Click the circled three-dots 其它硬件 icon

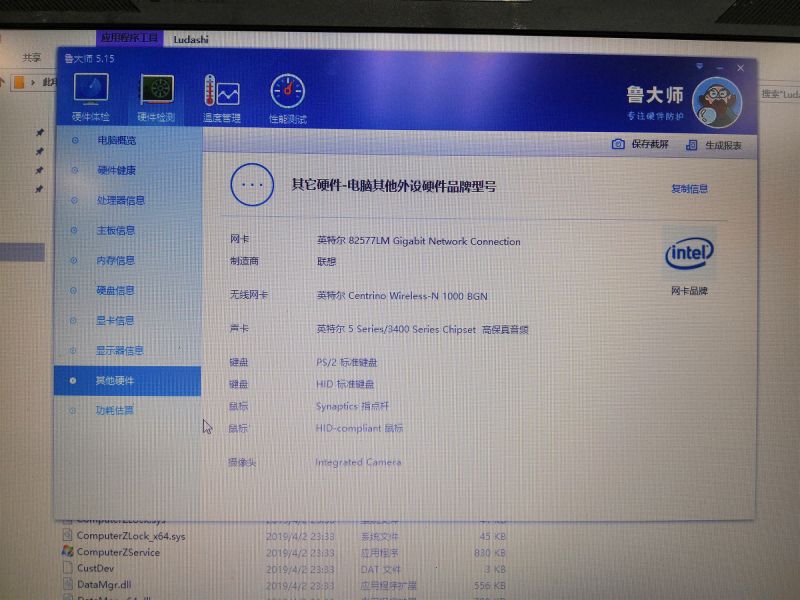(252, 185)
